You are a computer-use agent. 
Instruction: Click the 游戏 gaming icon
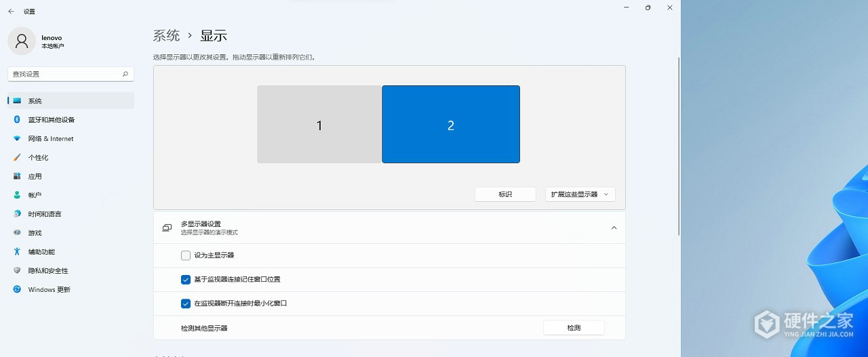coord(17,233)
